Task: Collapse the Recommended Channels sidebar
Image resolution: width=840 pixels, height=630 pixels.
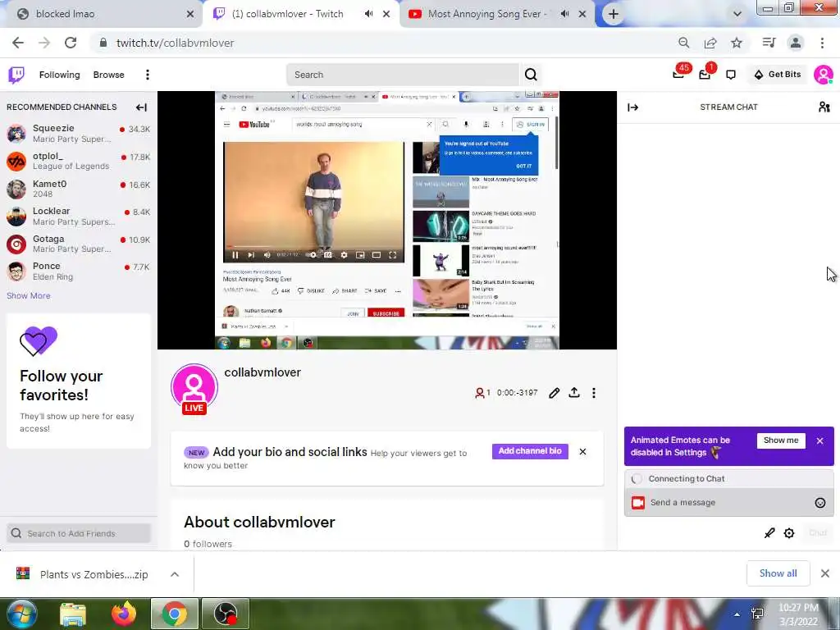Action: click(141, 107)
